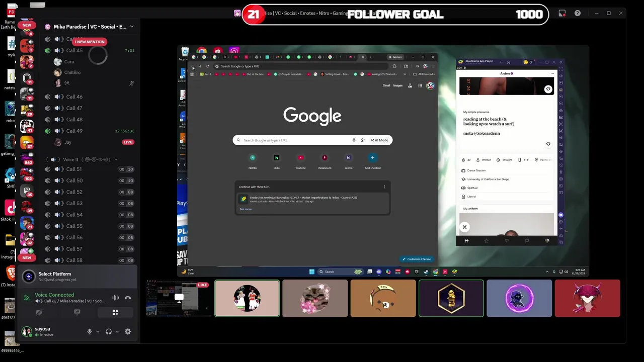Select the LIVE stream preview tile

pos(179,299)
